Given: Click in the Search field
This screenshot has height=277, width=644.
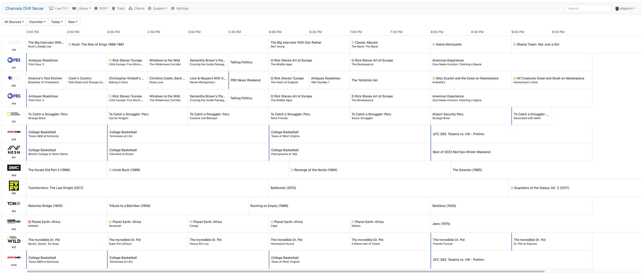Looking at the screenshot, I should pos(588,8).
